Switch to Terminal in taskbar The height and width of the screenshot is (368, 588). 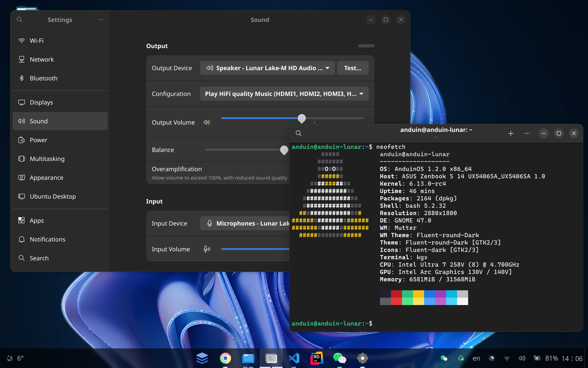click(271, 358)
